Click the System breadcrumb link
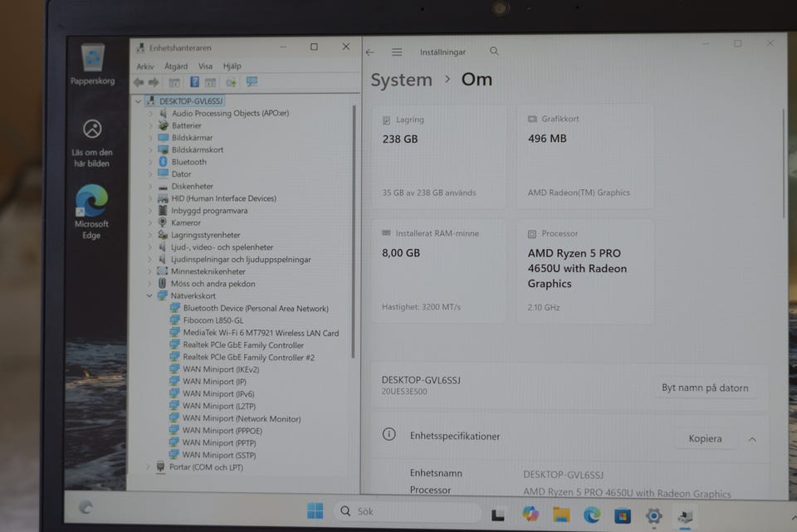This screenshot has width=797, height=532. [401, 80]
